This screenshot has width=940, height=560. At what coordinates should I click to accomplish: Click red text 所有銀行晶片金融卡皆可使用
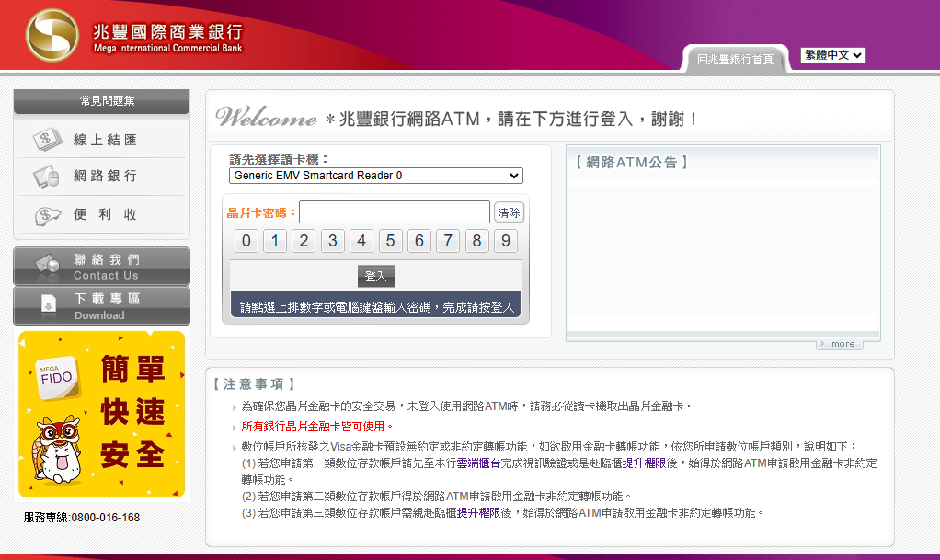click(x=317, y=427)
